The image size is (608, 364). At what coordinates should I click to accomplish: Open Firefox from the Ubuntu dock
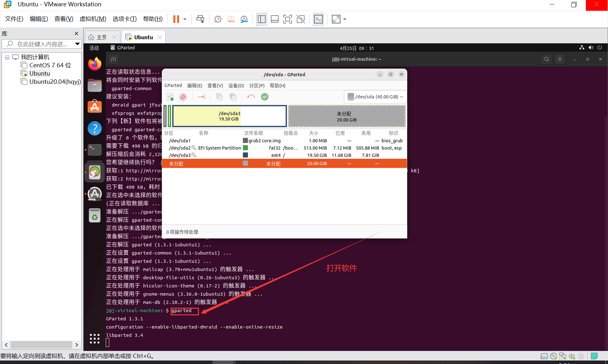[94, 64]
